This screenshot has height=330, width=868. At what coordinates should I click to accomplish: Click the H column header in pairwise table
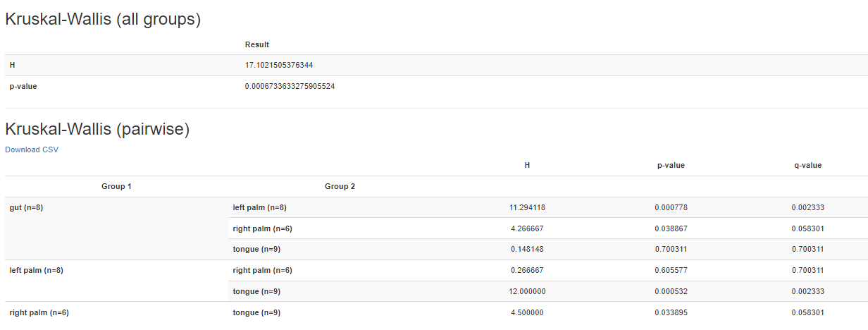coord(527,165)
